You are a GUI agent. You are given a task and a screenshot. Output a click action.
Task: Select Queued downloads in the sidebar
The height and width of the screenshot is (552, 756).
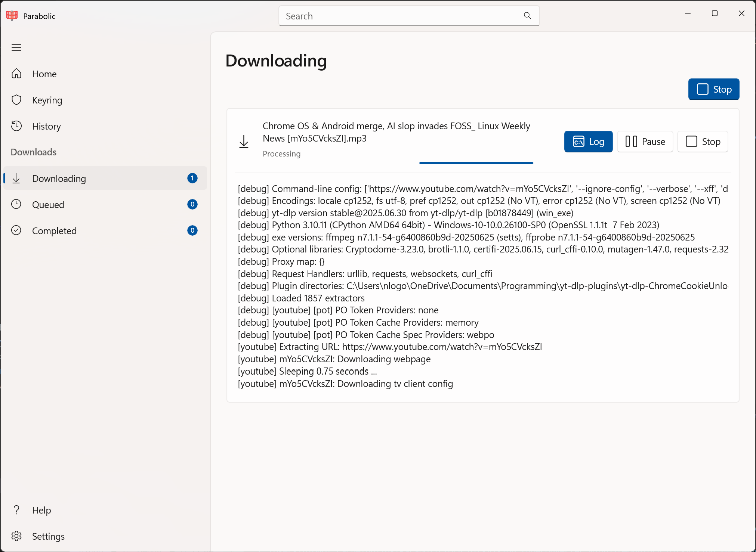click(48, 205)
